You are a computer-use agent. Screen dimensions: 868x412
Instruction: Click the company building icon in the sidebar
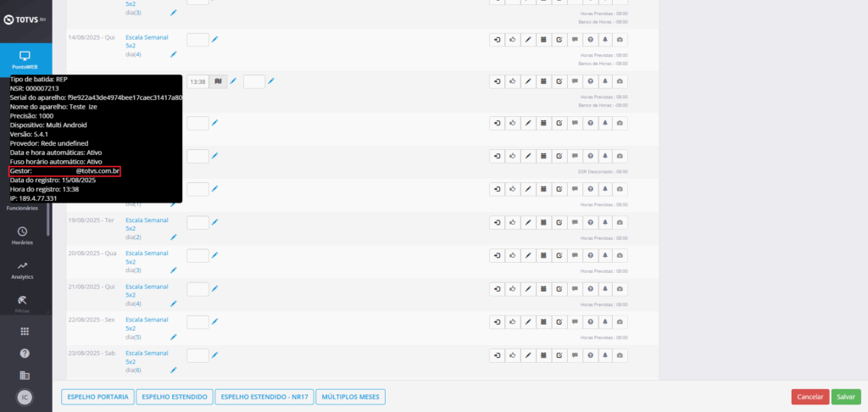[25, 375]
